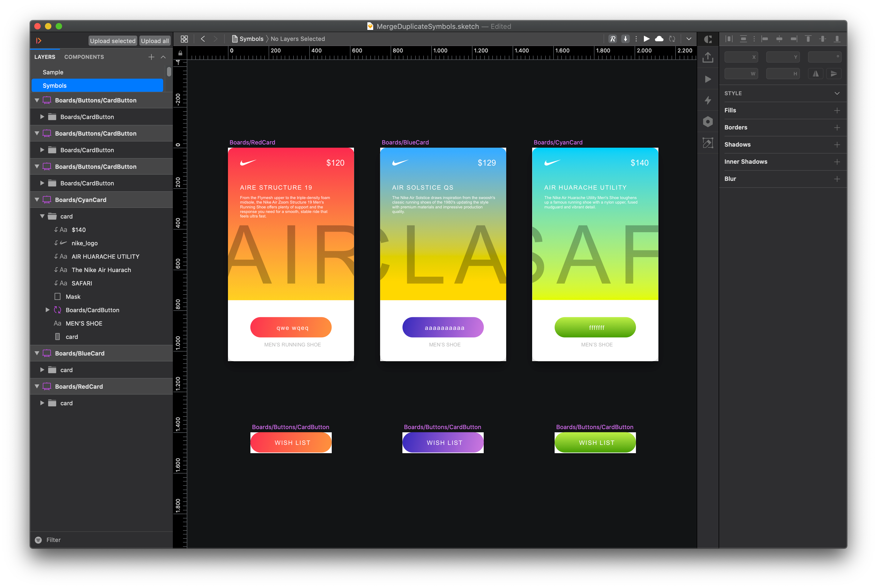
Task: Switch to the LAYERS tab
Action: tap(45, 57)
